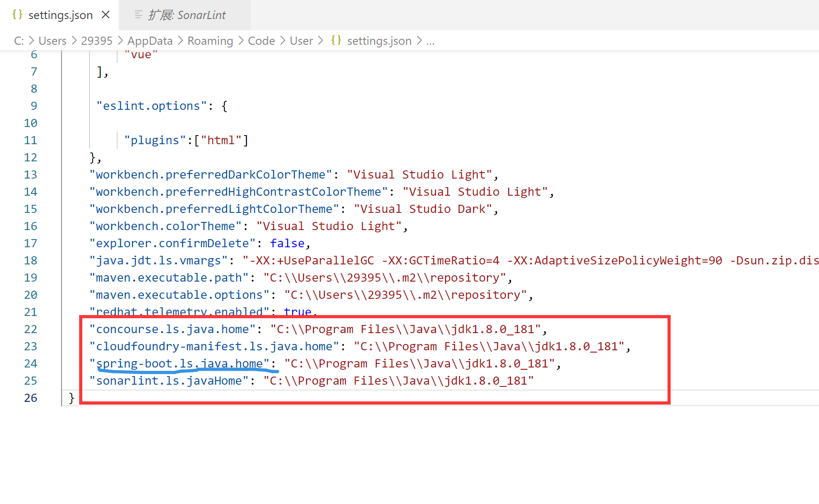Click the breadcrumb chevron after AppData
The width and height of the screenshot is (819, 504).
click(x=180, y=41)
